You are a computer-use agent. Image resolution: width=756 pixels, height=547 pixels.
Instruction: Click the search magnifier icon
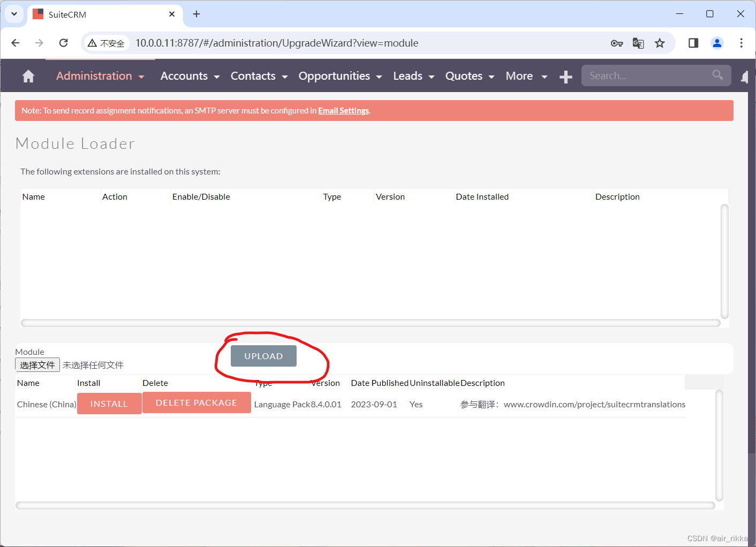(717, 75)
